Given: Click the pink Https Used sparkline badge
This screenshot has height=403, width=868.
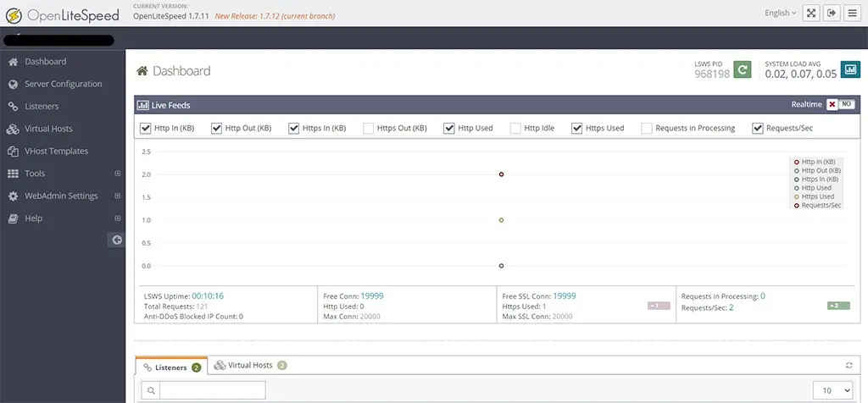Looking at the screenshot, I should pos(659,306).
